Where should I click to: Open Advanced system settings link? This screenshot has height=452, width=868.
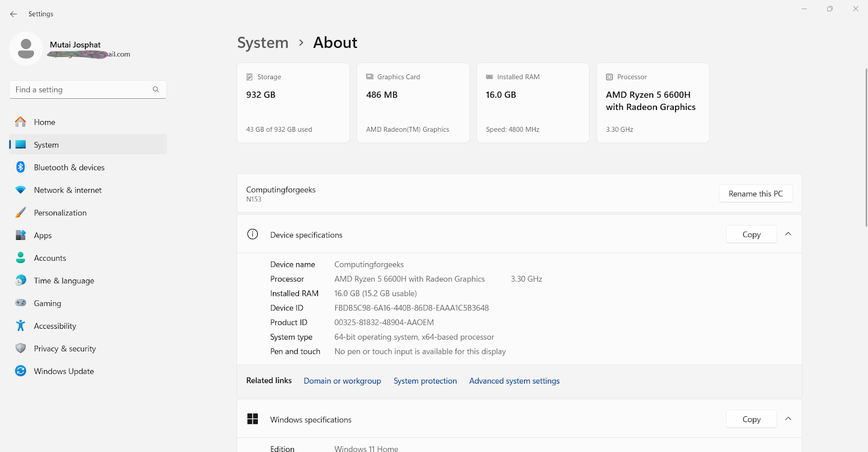coord(514,381)
